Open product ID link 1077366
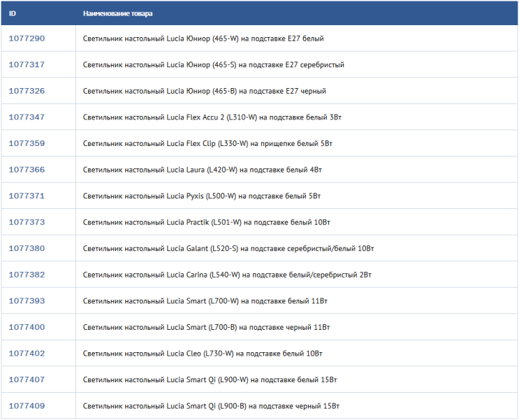The width and height of the screenshot is (519, 420). pos(27,170)
